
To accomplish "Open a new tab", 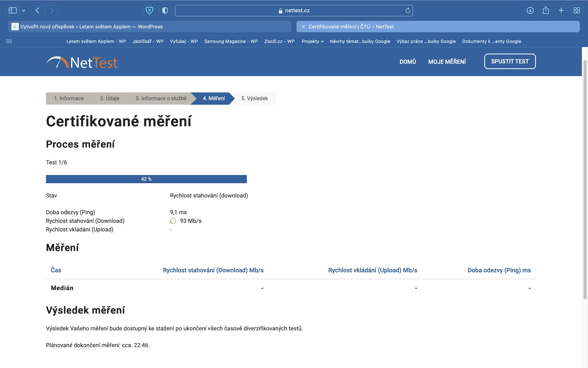I will [x=561, y=11].
